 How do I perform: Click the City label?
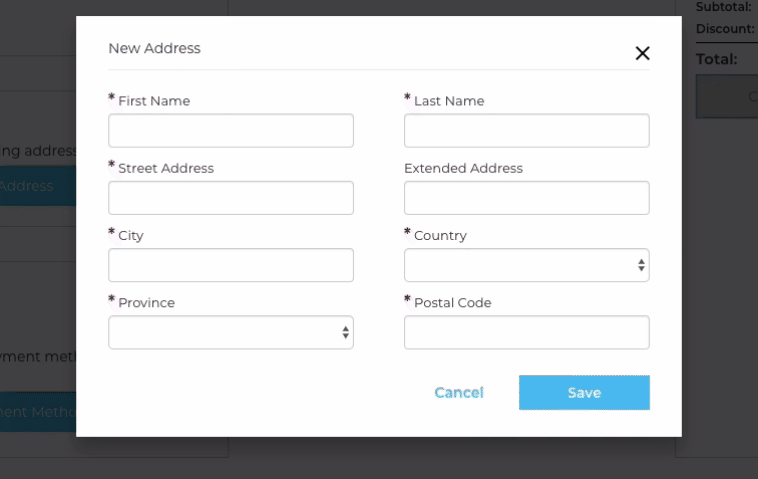131,235
